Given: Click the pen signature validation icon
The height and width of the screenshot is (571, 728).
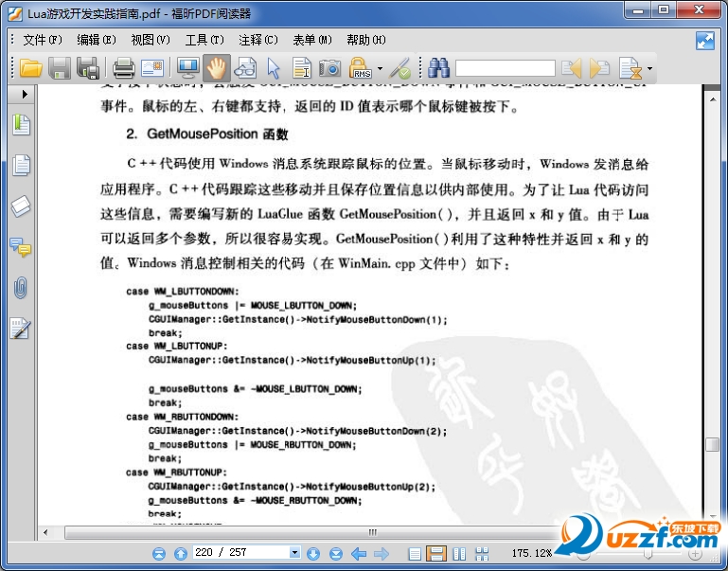Looking at the screenshot, I should (x=400, y=69).
